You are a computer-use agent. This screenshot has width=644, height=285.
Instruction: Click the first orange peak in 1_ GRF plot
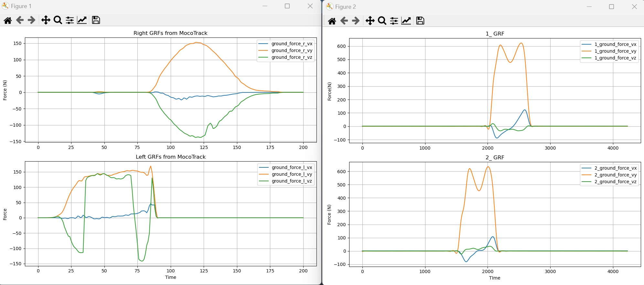pyautogui.click(x=500, y=45)
